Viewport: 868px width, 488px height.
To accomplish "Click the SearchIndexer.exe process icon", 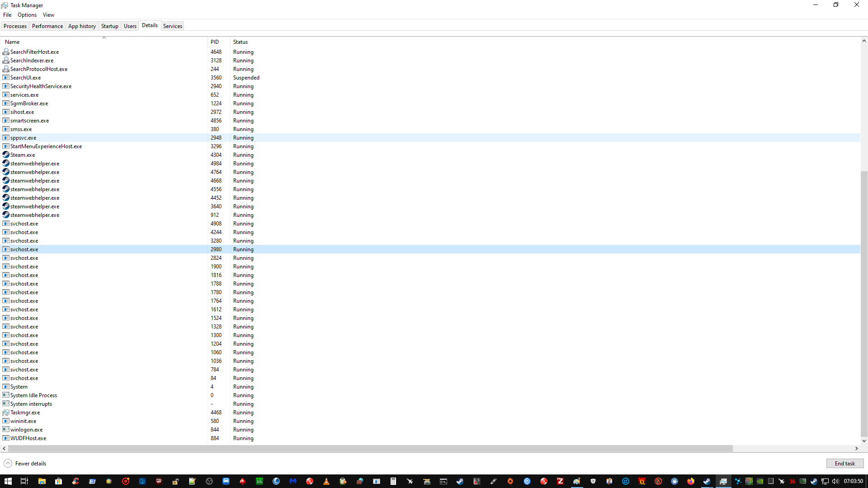I will 6,61.
